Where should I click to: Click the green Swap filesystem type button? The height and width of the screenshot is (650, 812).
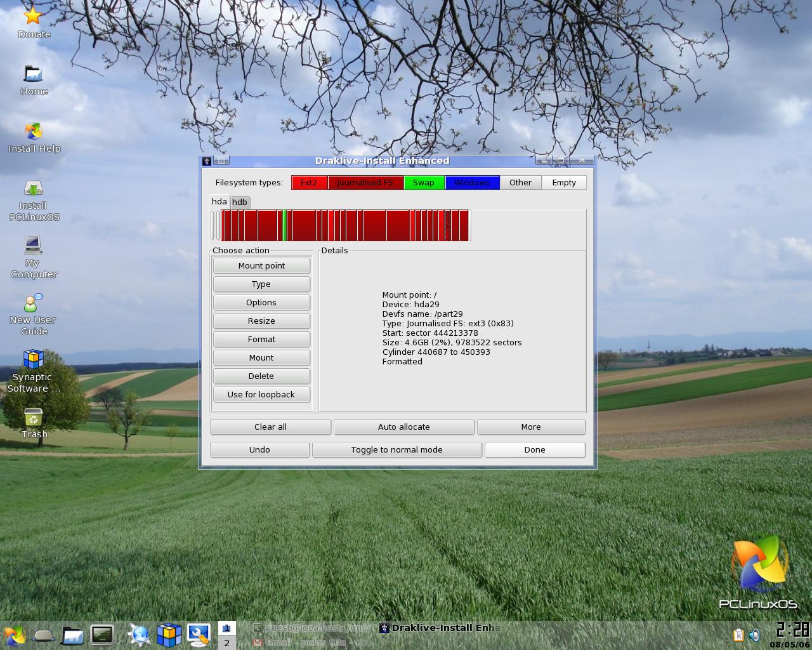click(424, 183)
